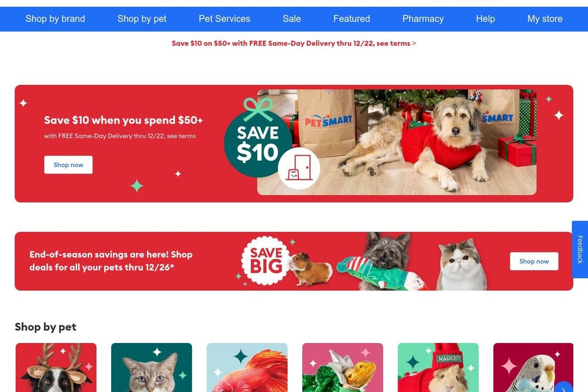588x392 pixels.
Task: Open the Shop by pet menu
Action: [x=142, y=19]
